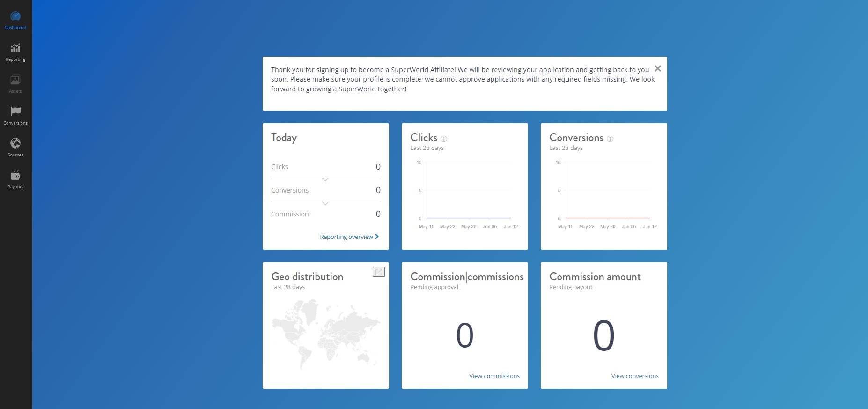The width and height of the screenshot is (868, 409).
Task: Open the Sources globe icon
Action: pyautogui.click(x=15, y=143)
